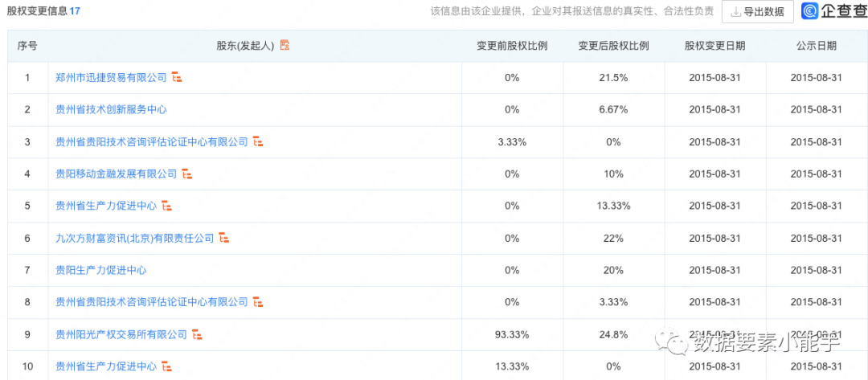This screenshot has width=868, height=380.
Task: Click structure icon in row 8 company
Action: 259,303
